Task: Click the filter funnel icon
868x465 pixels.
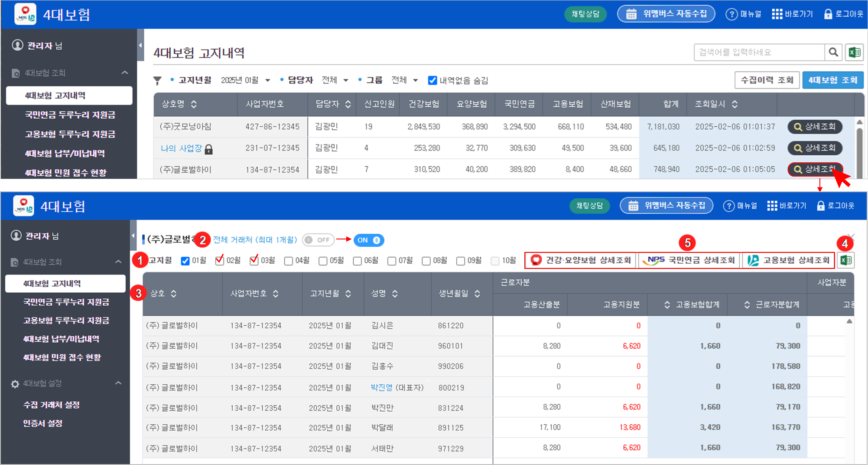Action: coord(157,81)
